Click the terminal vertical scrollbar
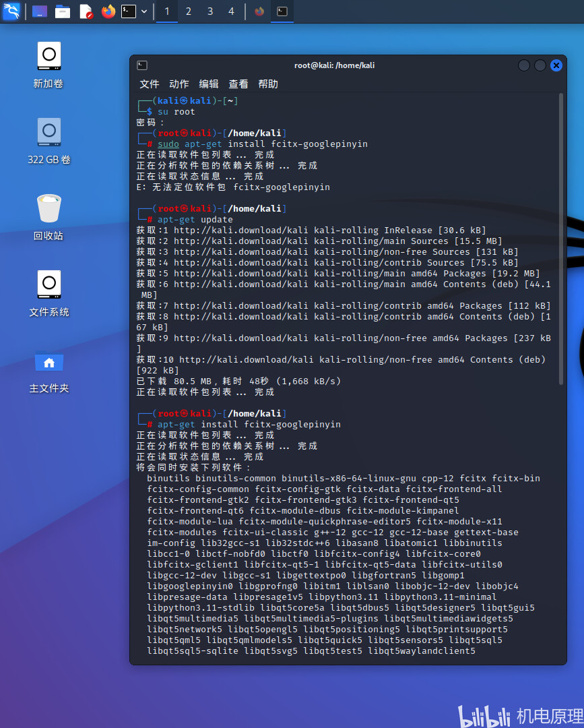Screen dimensions: 584x728 pyautogui.click(x=561, y=239)
